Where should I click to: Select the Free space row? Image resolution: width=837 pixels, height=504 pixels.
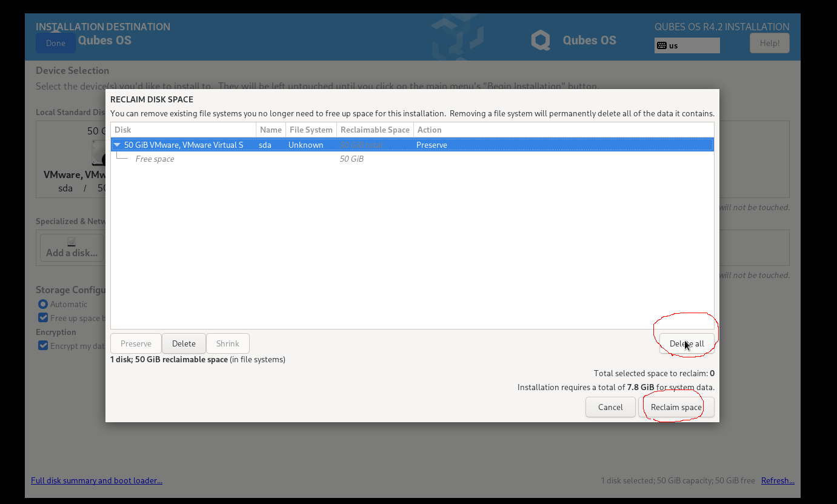pyautogui.click(x=412, y=159)
